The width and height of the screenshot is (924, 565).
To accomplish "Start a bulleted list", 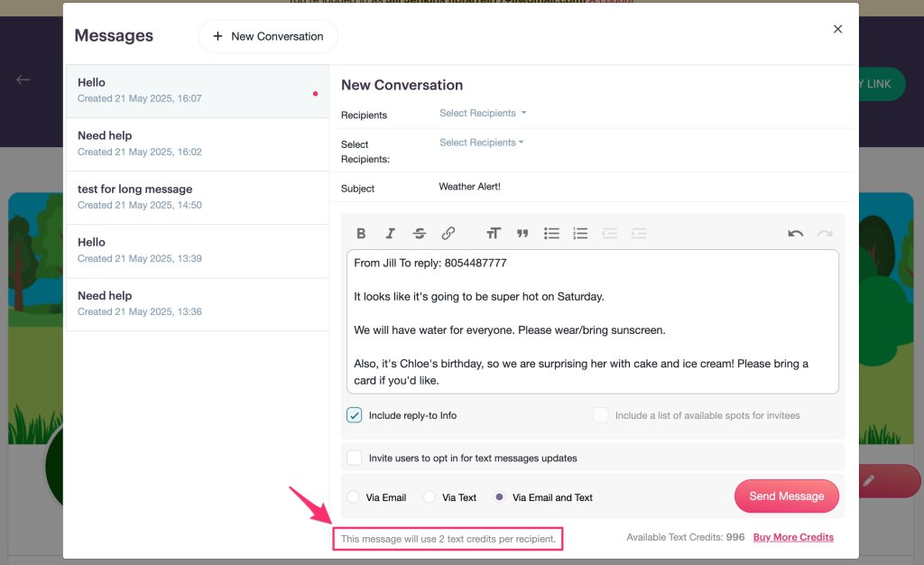I will [x=551, y=233].
